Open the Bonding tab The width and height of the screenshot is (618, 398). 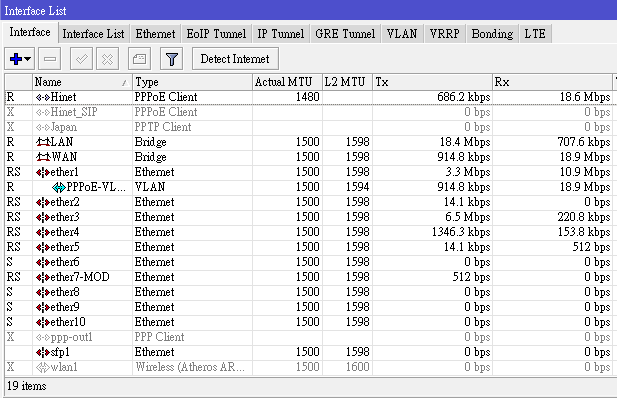click(x=492, y=34)
